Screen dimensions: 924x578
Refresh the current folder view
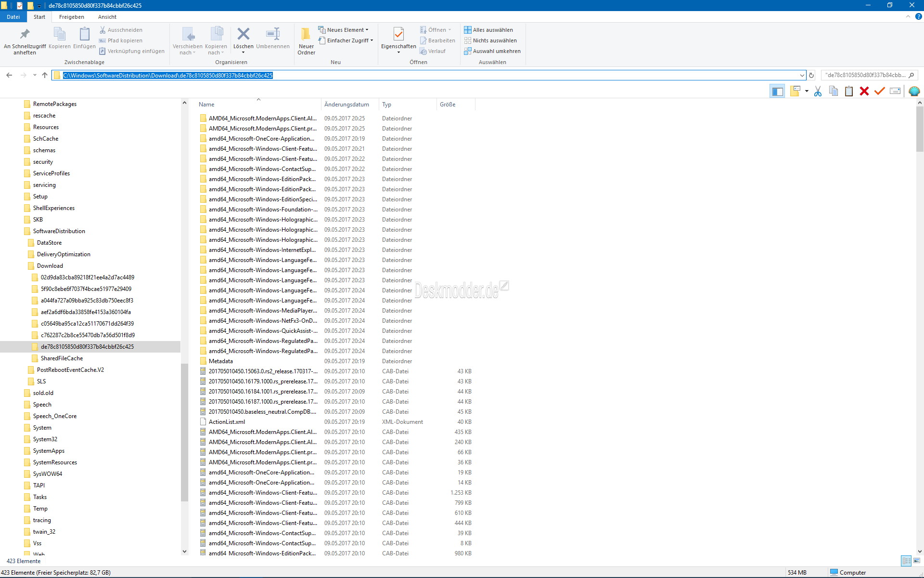pyautogui.click(x=811, y=75)
